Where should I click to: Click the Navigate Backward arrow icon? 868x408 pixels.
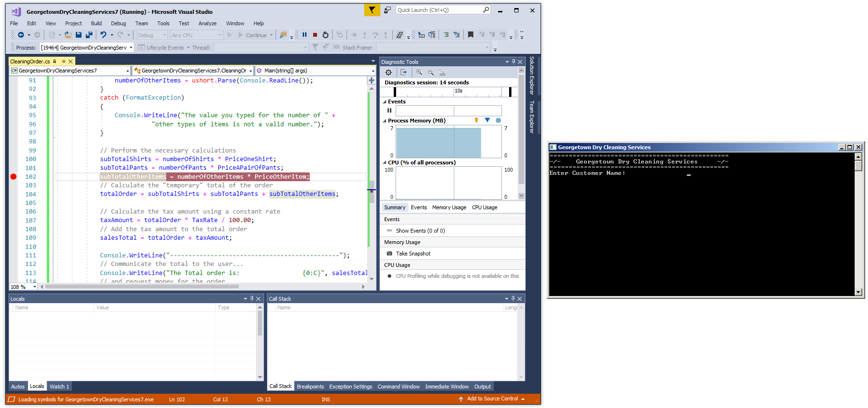tap(20, 35)
